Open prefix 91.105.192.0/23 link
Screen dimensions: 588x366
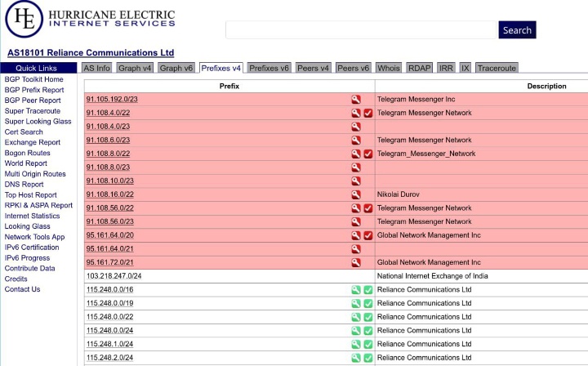(112, 100)
